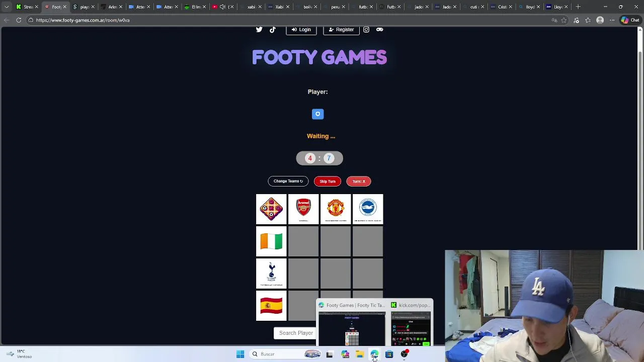Click the Waiting status text

point(321,136)
